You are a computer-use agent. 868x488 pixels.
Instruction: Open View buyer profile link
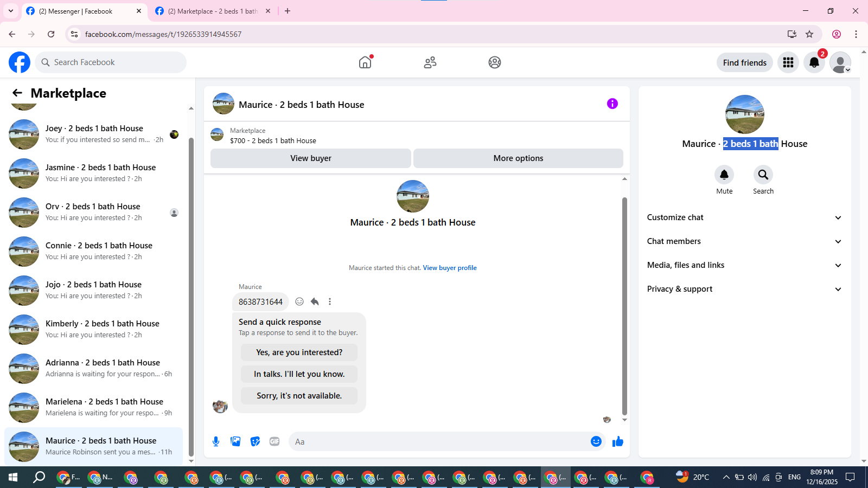pyautogui.click(x=450, y=268)
